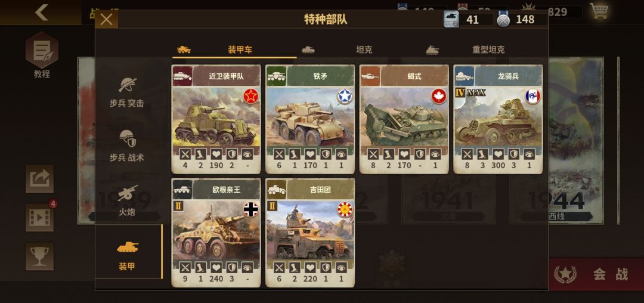Select 步兵 突击 category in sidebar
Image resolution: width=644 pixels, height=303 pixels.
pos(126,92)
